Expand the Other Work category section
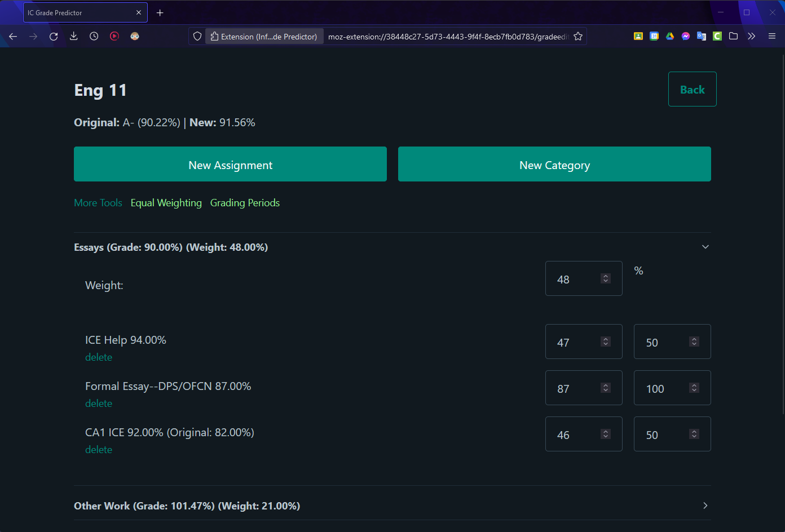This screenshot has width=785, height=532. click(x=705, y=506)
